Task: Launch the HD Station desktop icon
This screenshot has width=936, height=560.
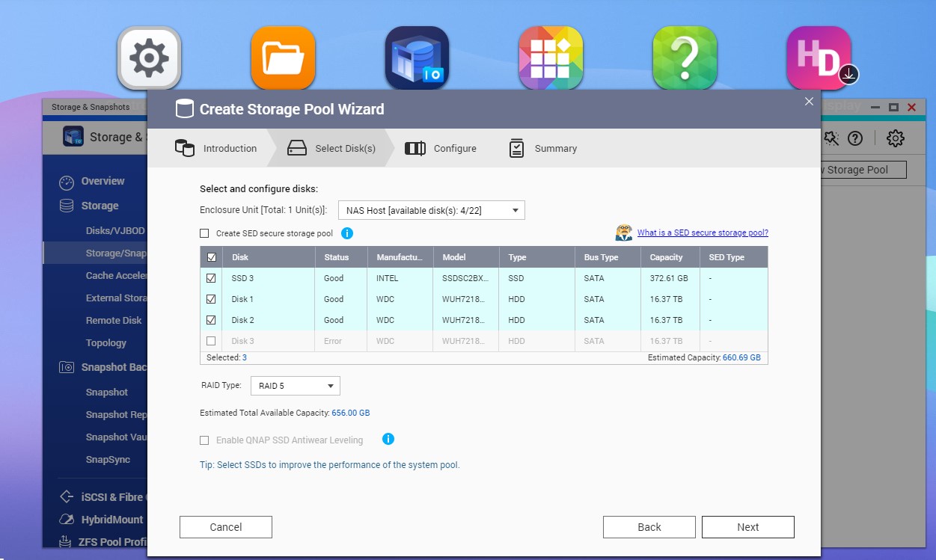Action: (819, 58)
